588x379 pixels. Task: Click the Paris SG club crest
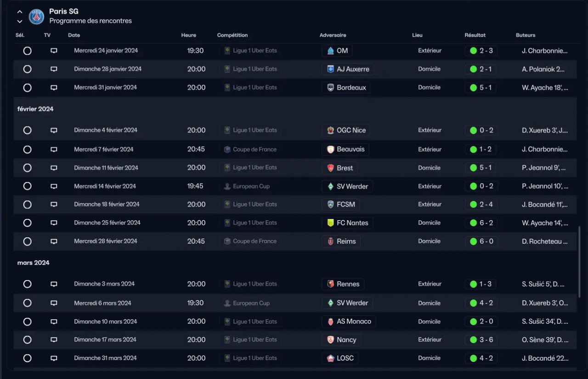coord(36,17)
